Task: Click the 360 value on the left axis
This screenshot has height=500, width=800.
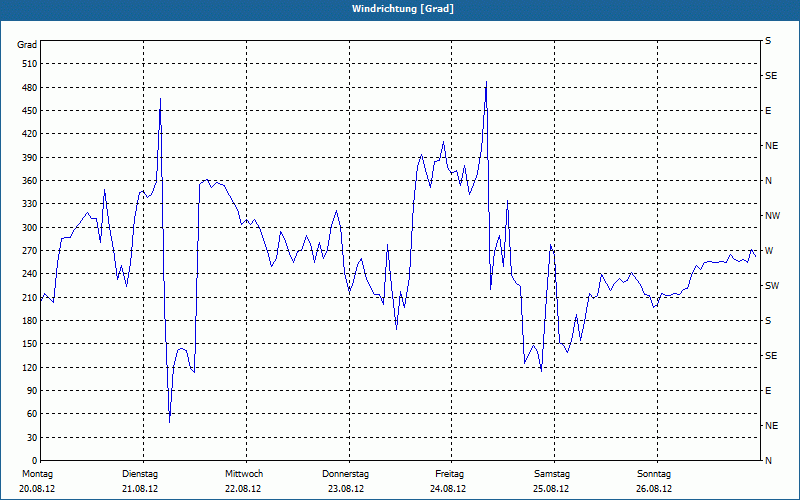Action: [x=30, y=181]
